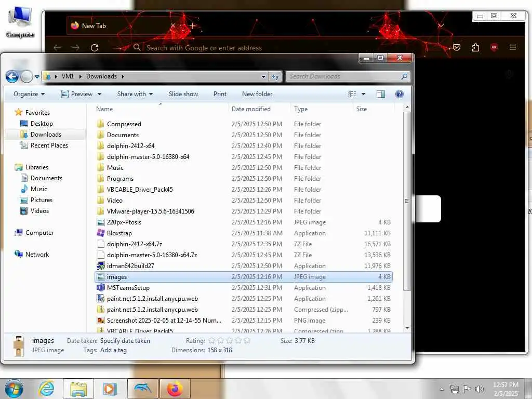The width and height of the screenshot is (532, 399).
Task: Toggle the preview pane icon
Action: coord(381,94)
